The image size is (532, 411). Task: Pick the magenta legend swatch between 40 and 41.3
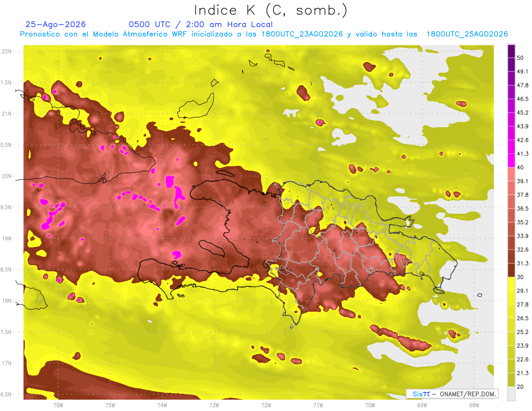[511, 160]
